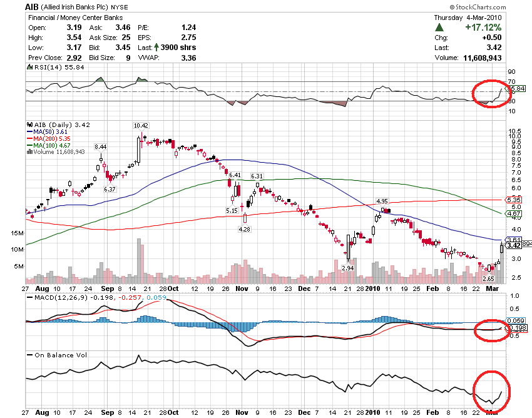
Task: Click the MA(100) 4.67 legend text
Action: click(52, 146)
